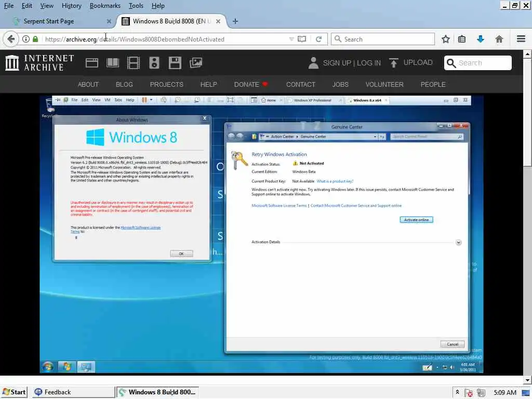Open the Edit menu

tap(27, 6)
